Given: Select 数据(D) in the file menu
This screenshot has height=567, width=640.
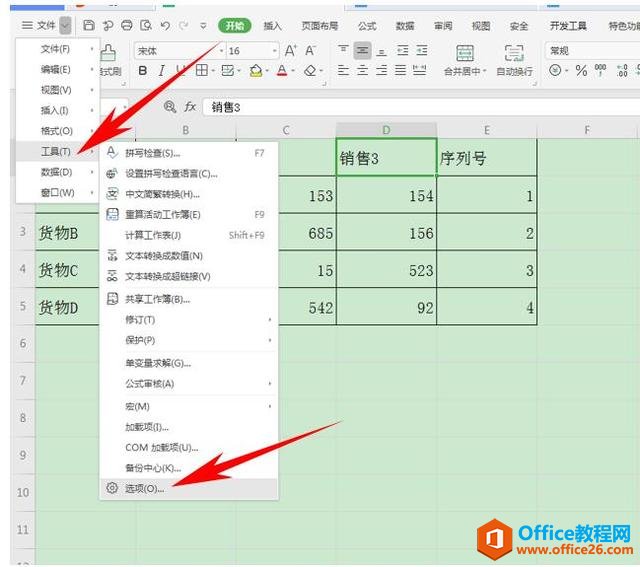Looking at the screenshot, I should tap(58, 172).
